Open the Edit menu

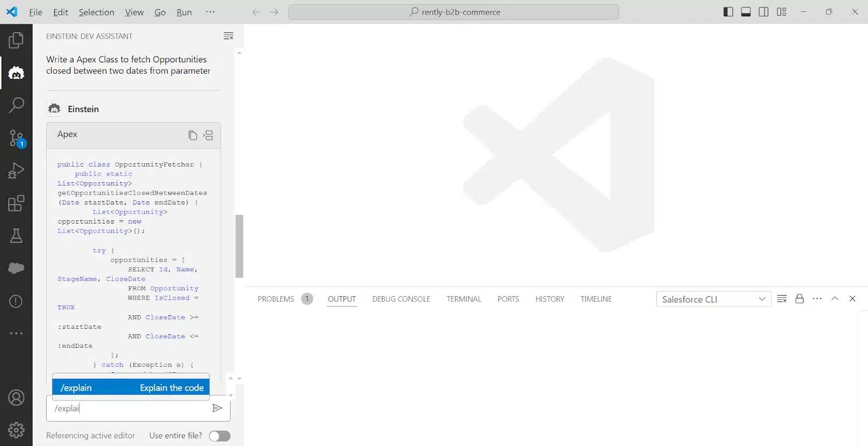coord(61,12)
